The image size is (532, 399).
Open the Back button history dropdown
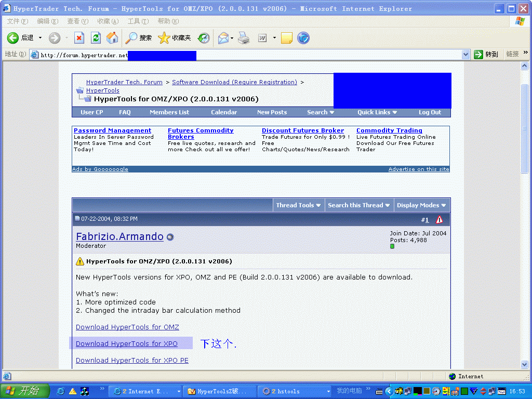point(40,38)
